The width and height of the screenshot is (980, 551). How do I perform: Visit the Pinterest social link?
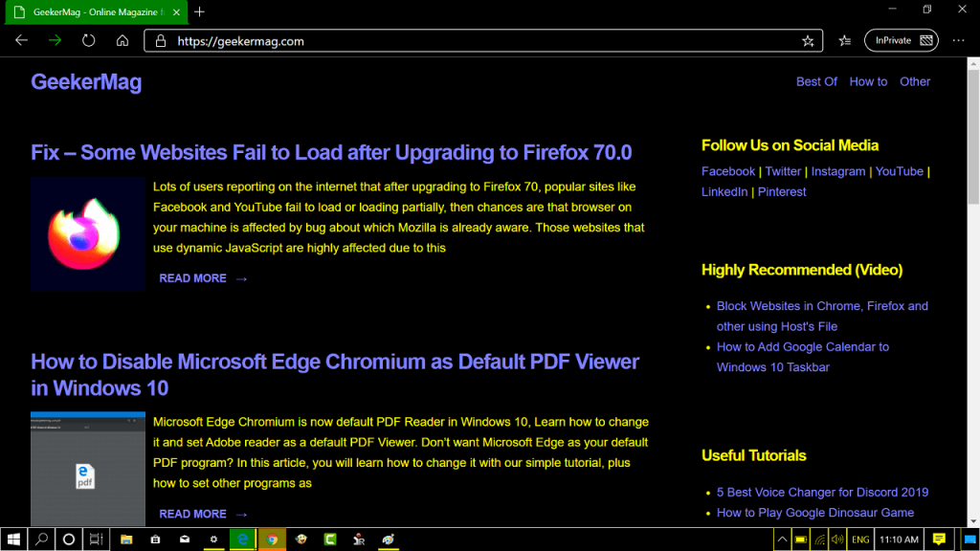tap(782, 191)
